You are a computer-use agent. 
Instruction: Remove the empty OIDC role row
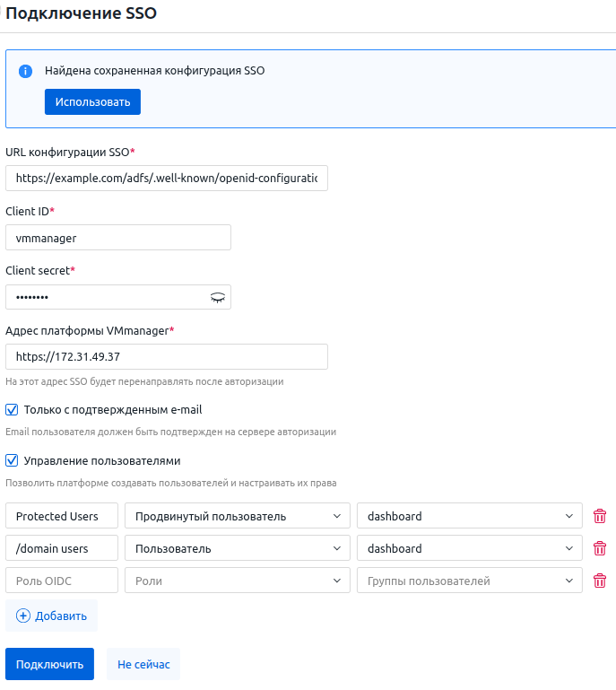pyautogui.click(x=600, y=581)
